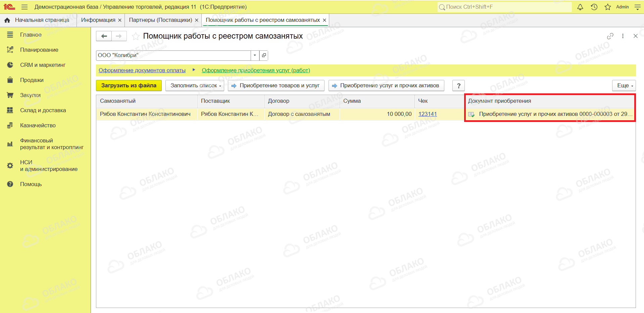Select cell Договор с самозанятым
Image resolution: width=644 pixels, height=313 pixels.
coord(302,114)
